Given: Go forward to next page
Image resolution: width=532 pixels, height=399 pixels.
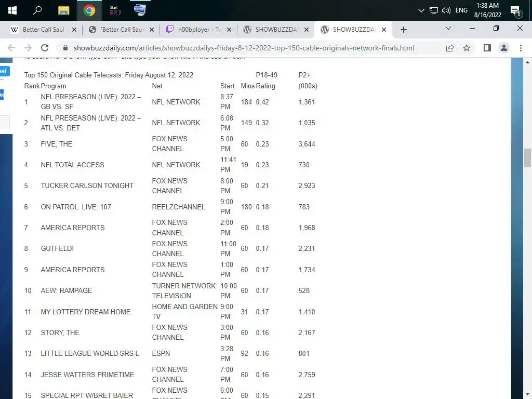Looking at the screenshot, I should (x=28, y=48).
